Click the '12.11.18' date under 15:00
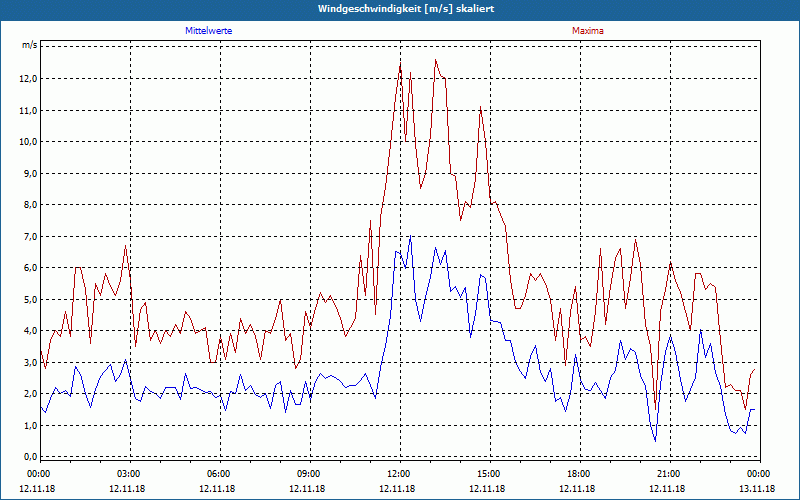This screenshot has height=500, width=800. coord(487,489)
